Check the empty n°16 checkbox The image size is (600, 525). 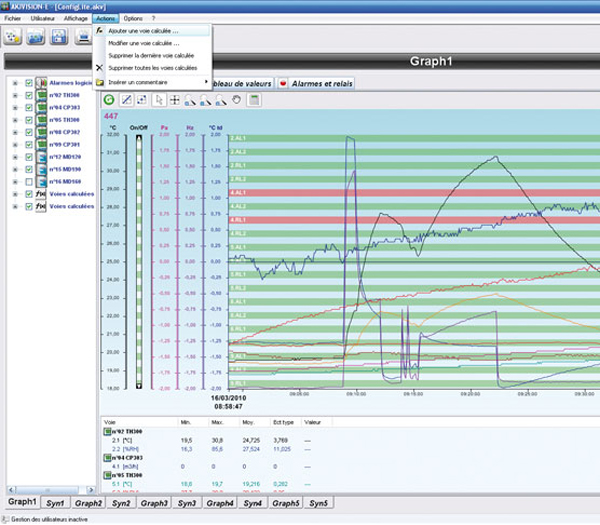(29, 181)
